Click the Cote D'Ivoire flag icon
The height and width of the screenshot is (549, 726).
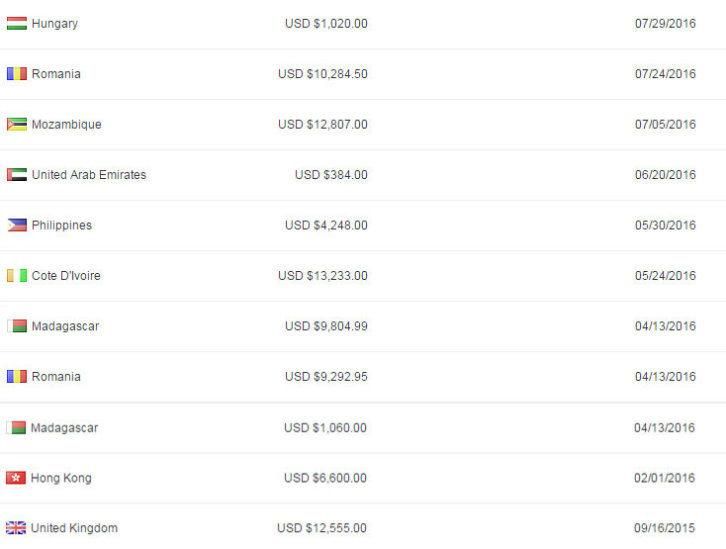point(17,276)
